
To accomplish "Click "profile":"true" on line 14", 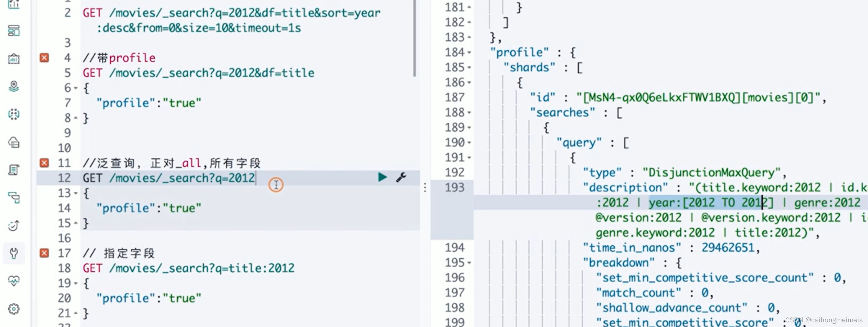I will [149, 208].
